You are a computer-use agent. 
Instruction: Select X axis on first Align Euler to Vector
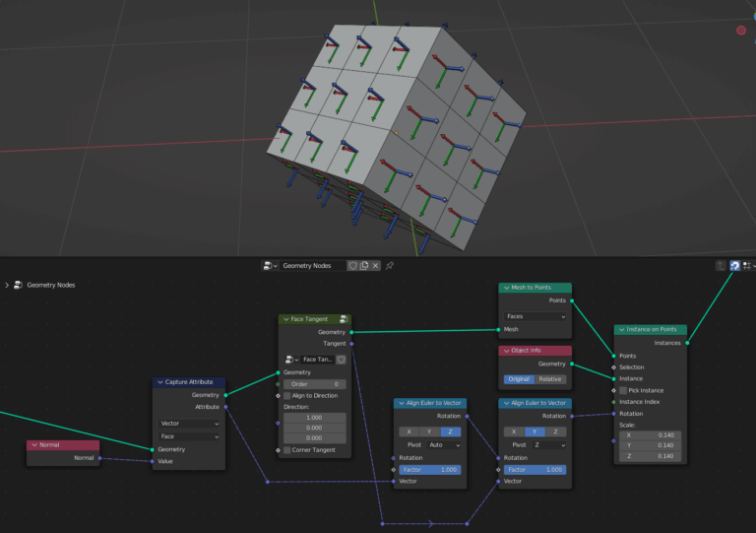[409, 433]
